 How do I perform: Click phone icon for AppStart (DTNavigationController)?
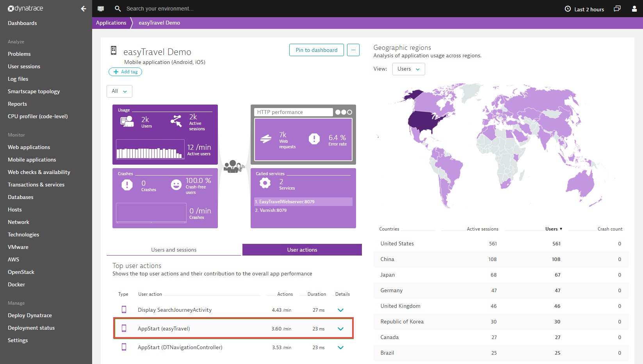[x=124, y=347]
